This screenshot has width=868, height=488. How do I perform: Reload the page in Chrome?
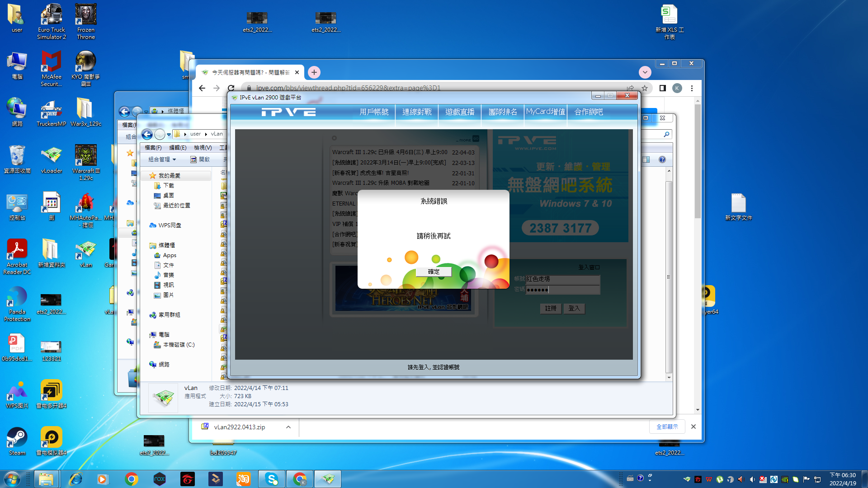231,88
